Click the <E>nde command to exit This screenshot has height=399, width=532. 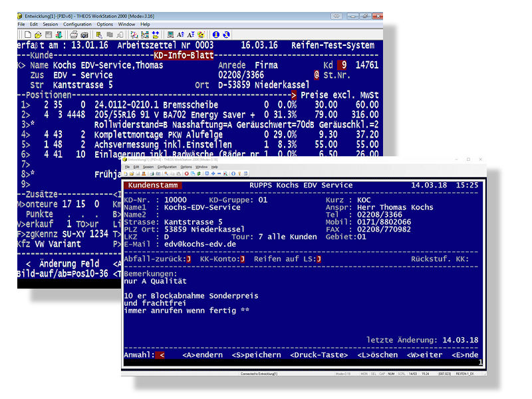(x=465, y=355)
